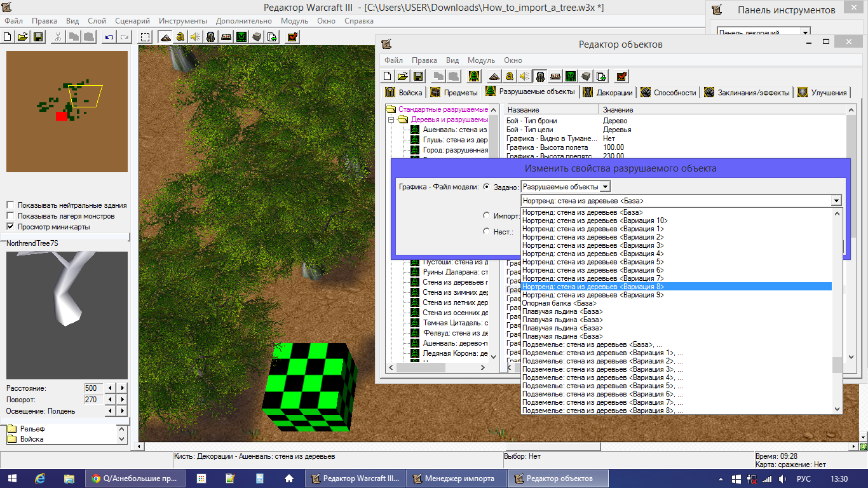Image resolution: width=868 pixels, height=488 pixels.
Task: Open Сценарий menu in main window
Action: pos(132,21)
